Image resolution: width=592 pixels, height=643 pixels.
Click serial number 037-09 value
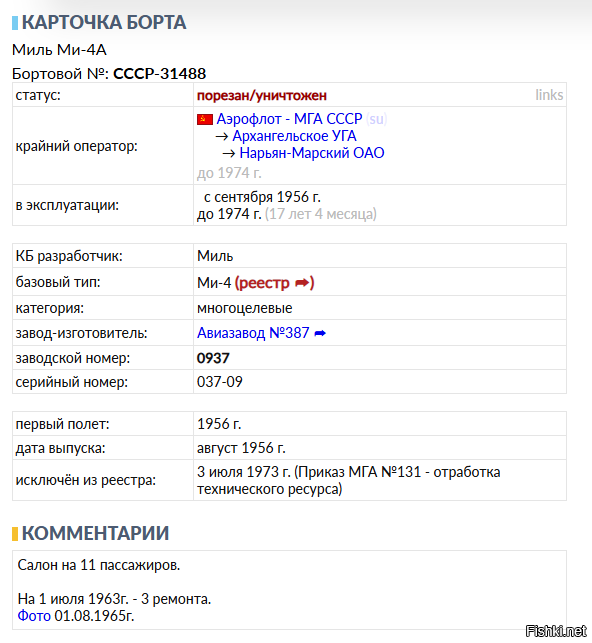[x=220, y=382]
